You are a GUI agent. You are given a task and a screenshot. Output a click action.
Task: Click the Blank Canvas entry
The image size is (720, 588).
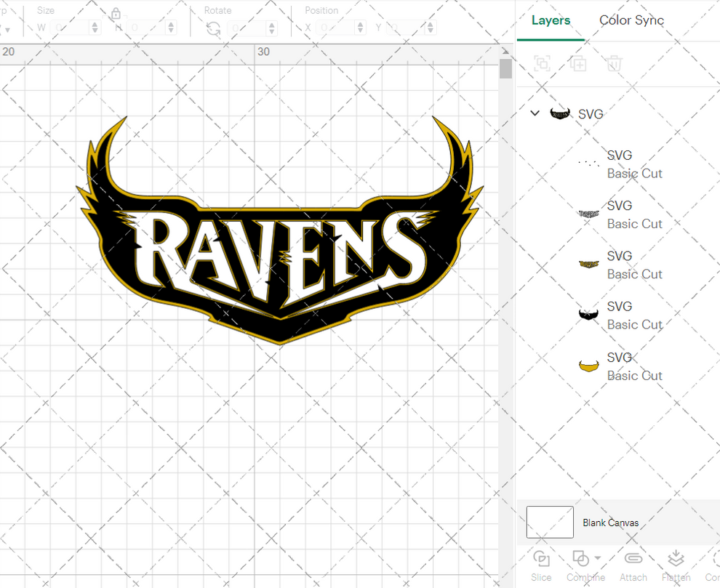611,523
